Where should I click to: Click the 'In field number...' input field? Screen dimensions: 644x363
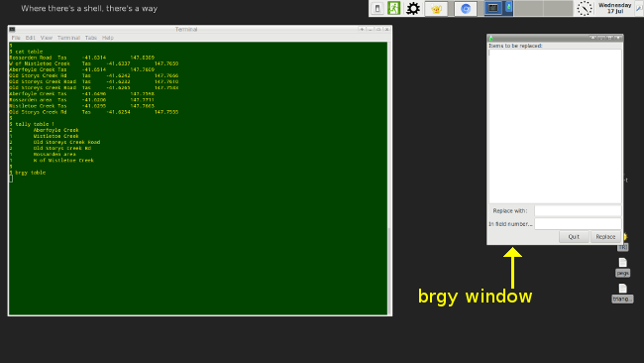pyautogui.click(x=578, y=223)
